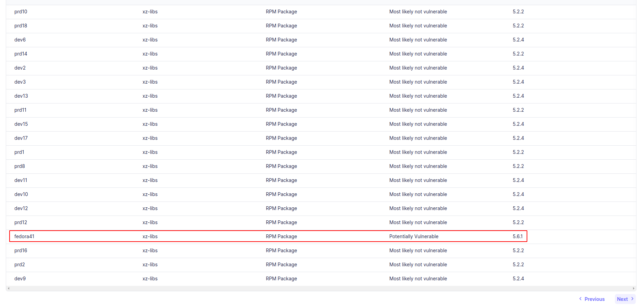This screenshot has width=644, height=305.
Task: Select the dev13 host entry
Action: pos(21,96)
